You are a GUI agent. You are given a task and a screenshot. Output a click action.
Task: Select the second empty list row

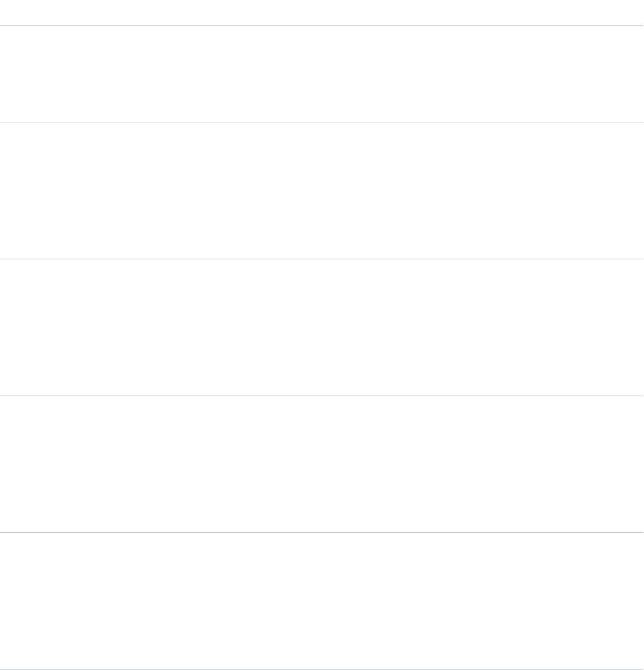tap(322, 191)
